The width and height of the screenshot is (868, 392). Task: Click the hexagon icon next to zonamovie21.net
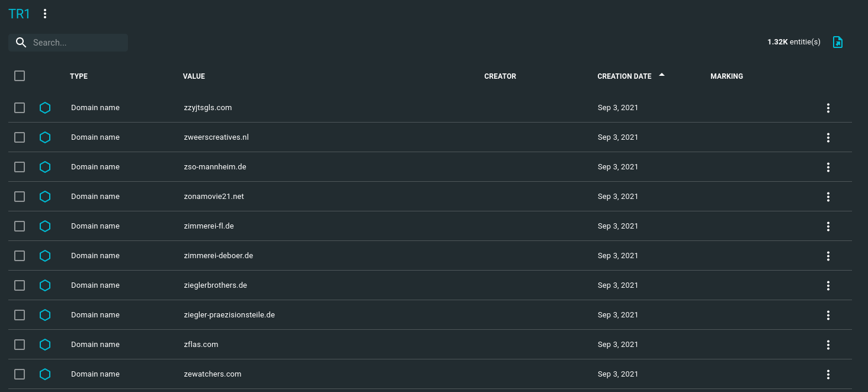(x=45, y=196)
